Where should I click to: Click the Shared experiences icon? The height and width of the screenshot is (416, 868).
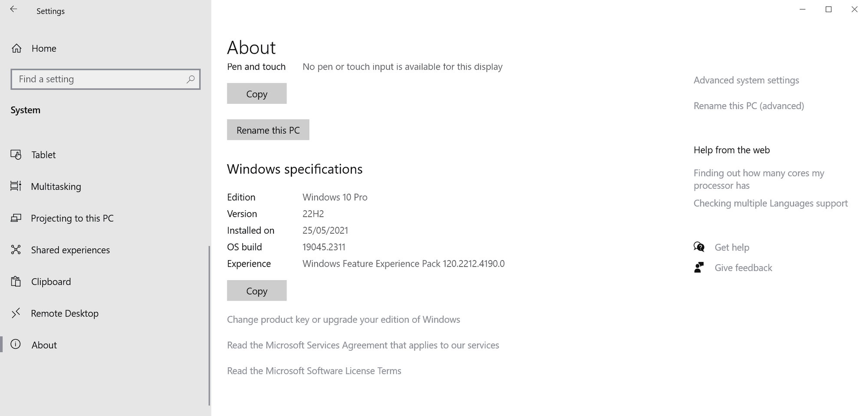(x=16, y=250)
